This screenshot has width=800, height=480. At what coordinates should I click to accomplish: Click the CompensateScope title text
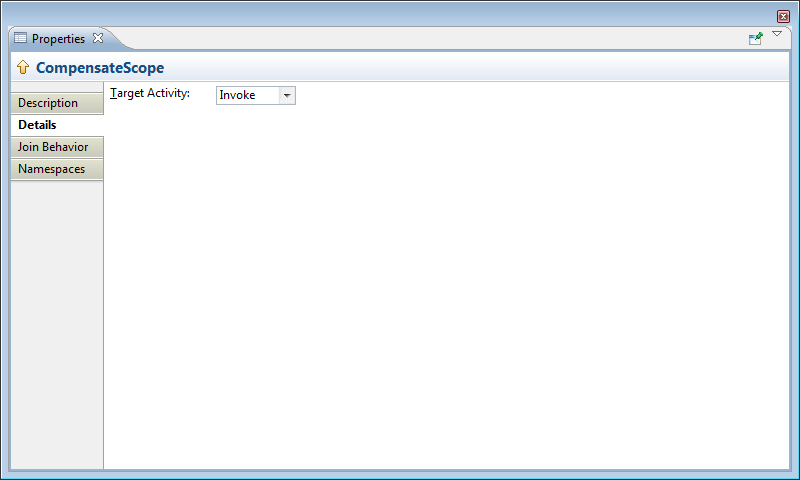100,68
